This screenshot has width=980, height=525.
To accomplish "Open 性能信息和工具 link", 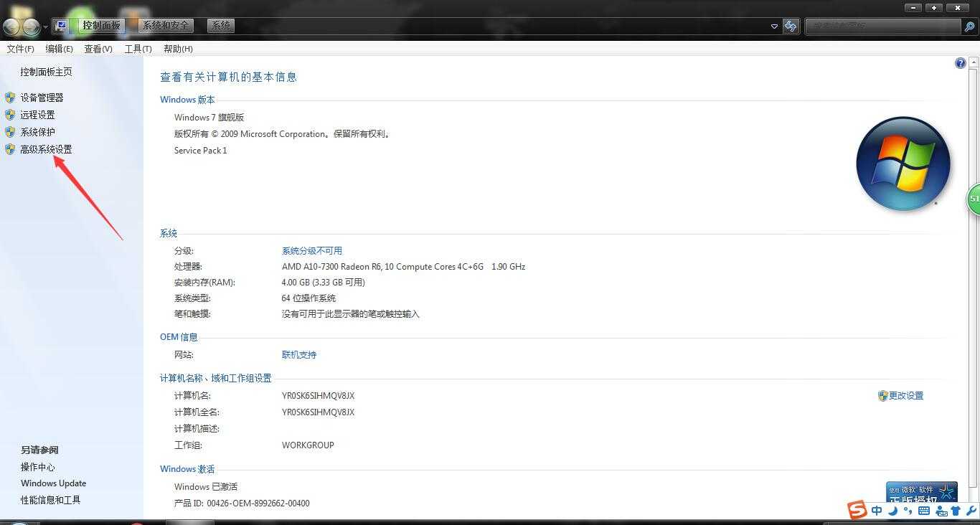I will pos(50,500).
